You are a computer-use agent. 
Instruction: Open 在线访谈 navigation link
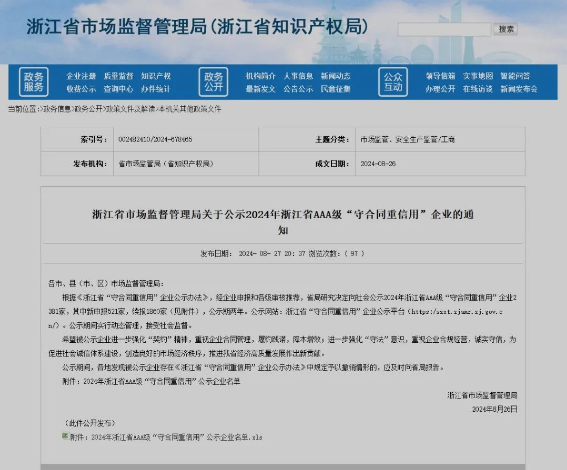click(x=478, y=89)
